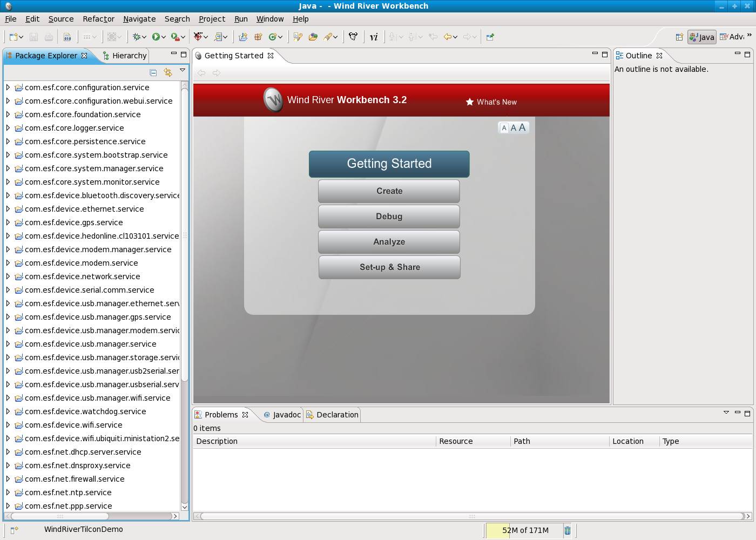
Task: Click the magnifier search-in-file toolbar icon
Action: click(x=219, y=37)
